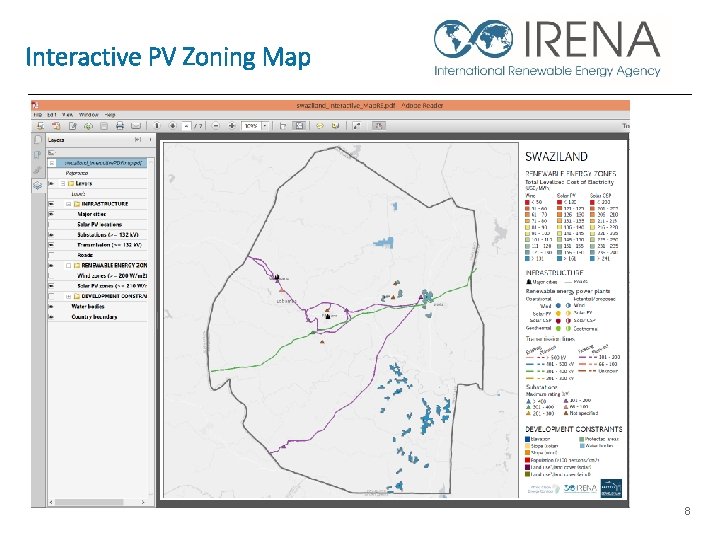Select Solar PV locations layer name
The height and width of the screenshot is (540, 720).
point(100,225)
